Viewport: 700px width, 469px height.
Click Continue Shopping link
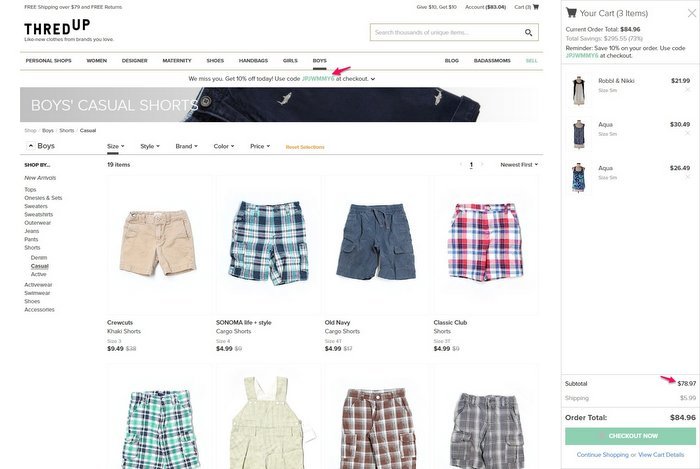pyautogui.click(x=602, y=455)
